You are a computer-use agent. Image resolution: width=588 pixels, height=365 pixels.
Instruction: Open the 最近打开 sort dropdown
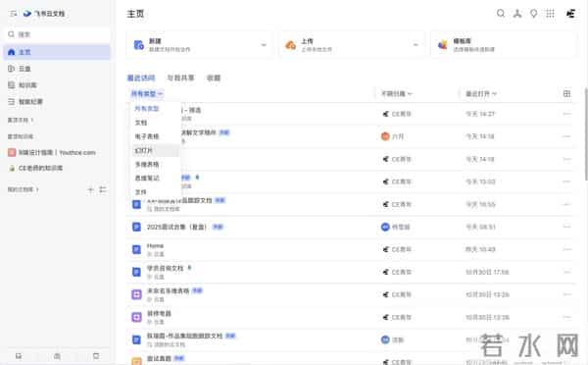481,94
